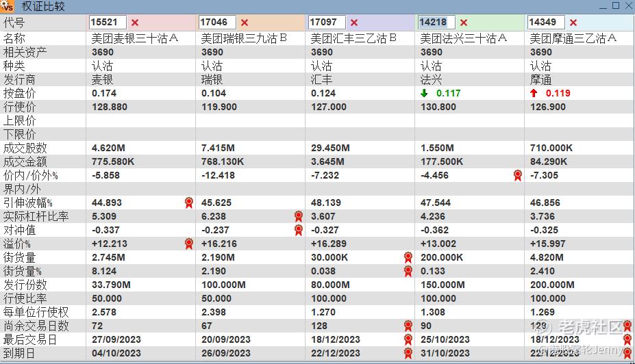Click the strike price 130.800
Image resolution: width=635 pixels, height=364 pixels.
(438, 107)
